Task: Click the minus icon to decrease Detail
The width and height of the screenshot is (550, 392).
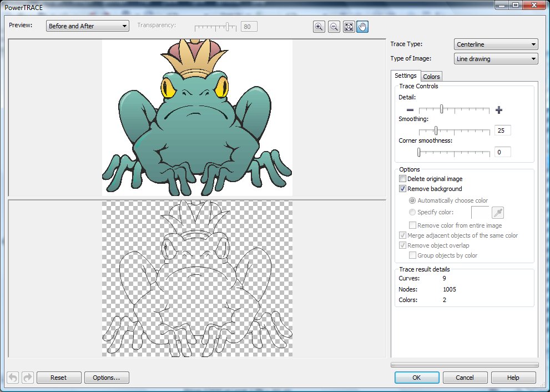Action: coord(410,110)
